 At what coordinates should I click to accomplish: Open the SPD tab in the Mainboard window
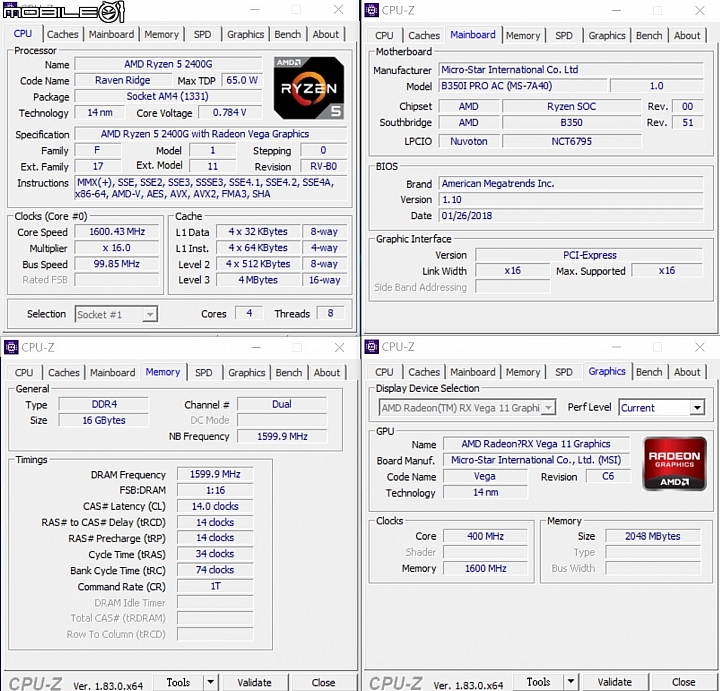pyautogui.click(x=564, y=35)
